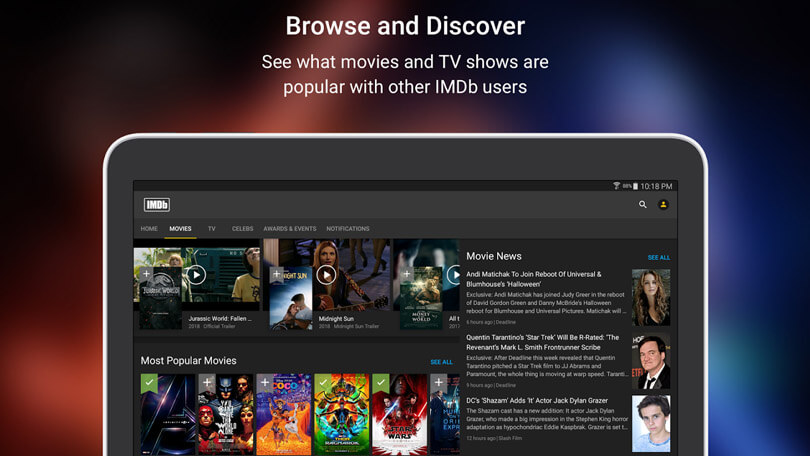This screenshot has height=456, width=810.
Task: Toggle watchlist checkmark on Avengers poster
Action: pyautogui.click(x=148, y=382)
